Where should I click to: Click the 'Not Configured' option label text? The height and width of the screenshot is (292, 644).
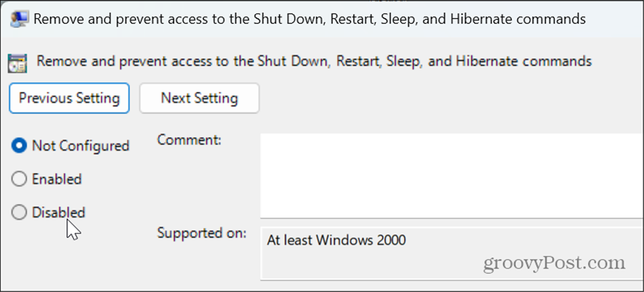coord(81,146)
